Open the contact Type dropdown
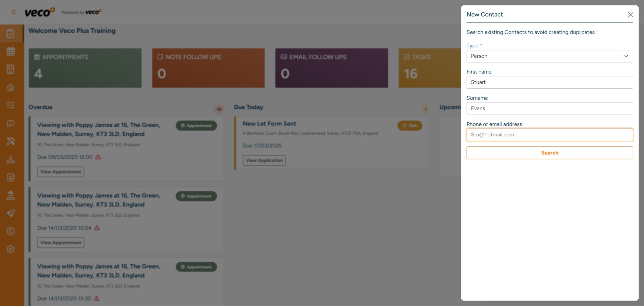Viewport: 644px width, 306px height. tap(549, 56)
